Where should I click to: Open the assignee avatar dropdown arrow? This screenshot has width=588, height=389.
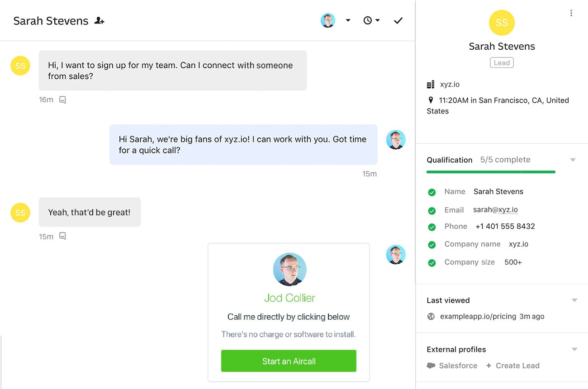tap(348, 20)
